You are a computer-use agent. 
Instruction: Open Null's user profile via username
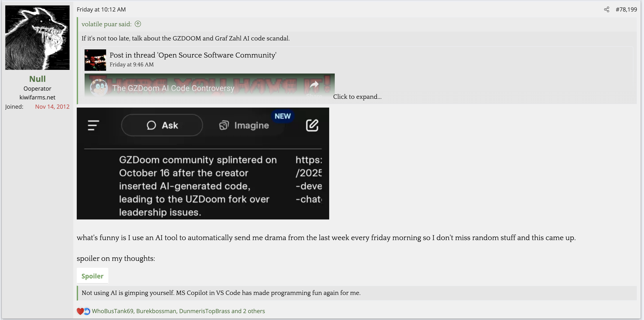(x=37, y=79)
